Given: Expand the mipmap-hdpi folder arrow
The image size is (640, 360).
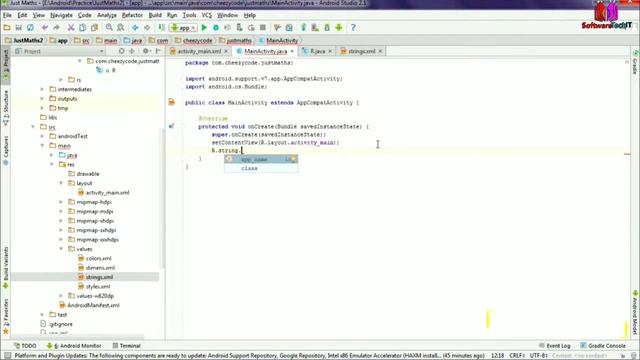Looking at the screenshot, I should pyautogui.click(x=61, y=202).
